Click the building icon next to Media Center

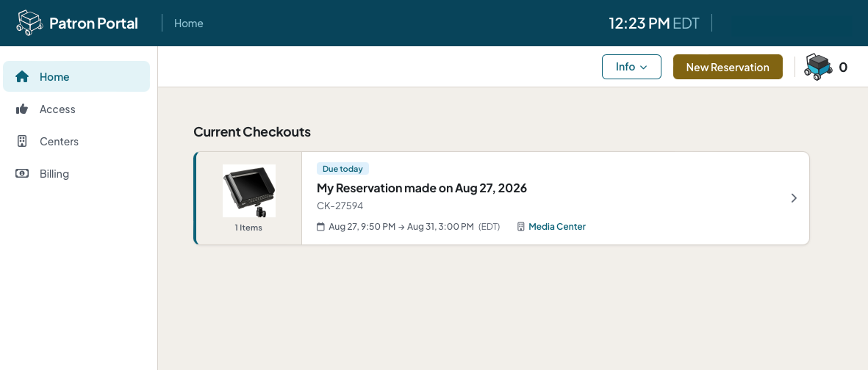coord(521,227)
